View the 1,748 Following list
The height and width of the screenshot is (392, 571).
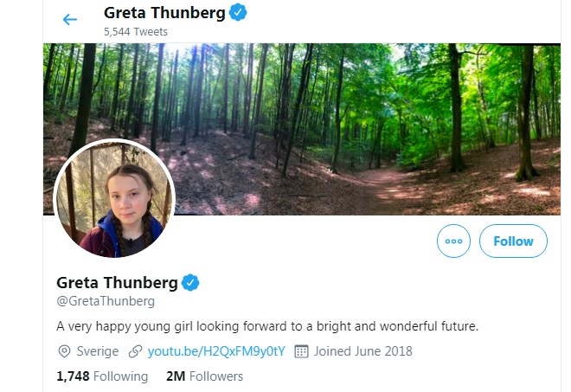(102, 376)
